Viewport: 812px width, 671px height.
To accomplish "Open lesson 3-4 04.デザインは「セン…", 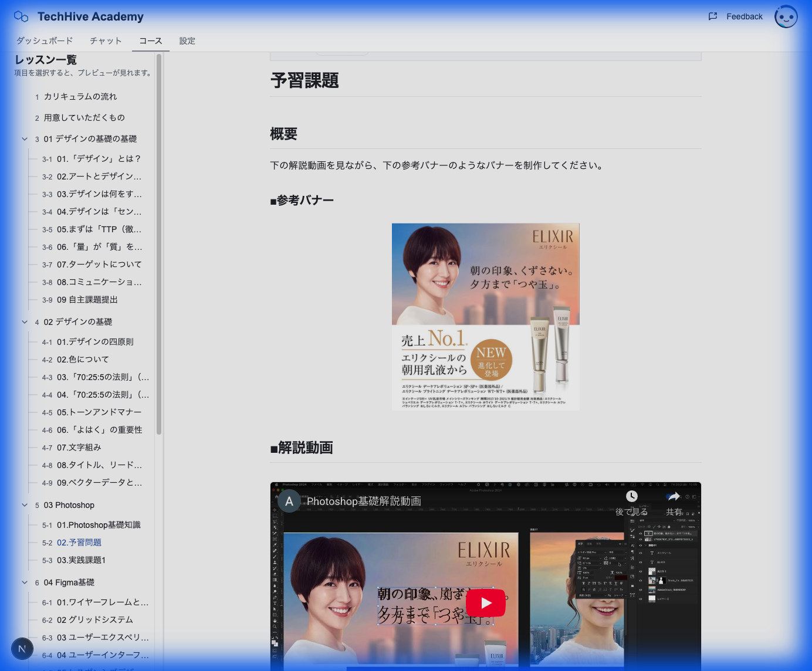I will click(99, 212).
